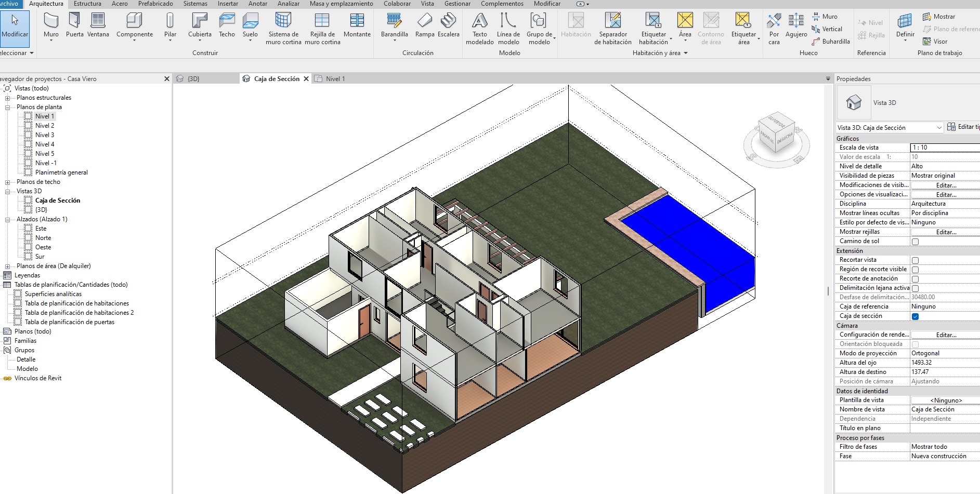Select the Muro wall tool
This screenshot has width=980, height=494.
[x=51, y=25]
